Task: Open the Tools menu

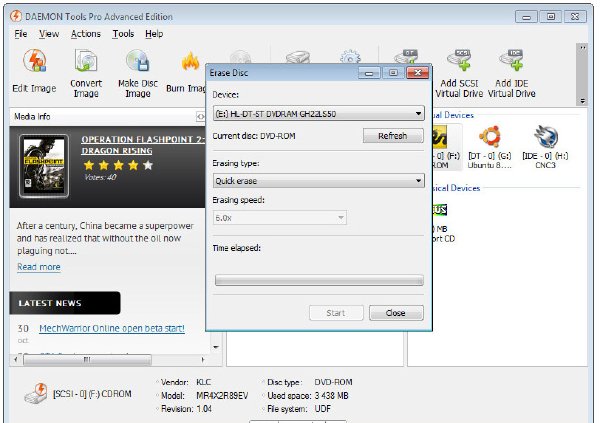Action: pyautogui.click(x=123, y=34)
